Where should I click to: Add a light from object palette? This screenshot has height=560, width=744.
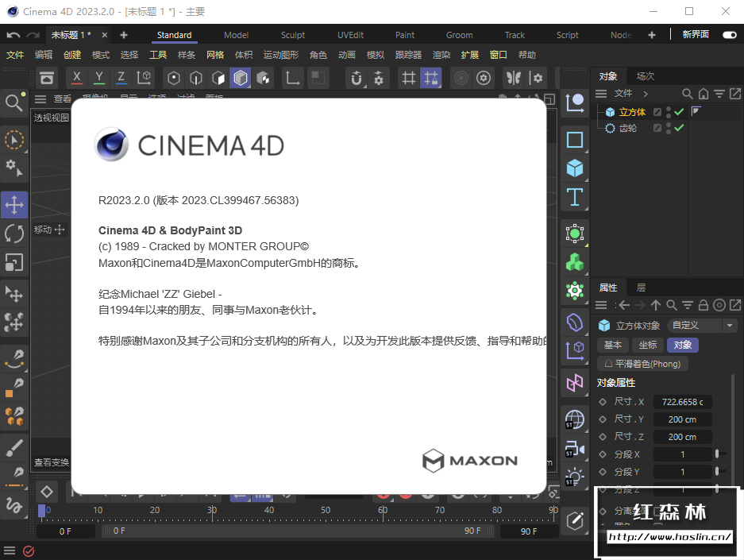tap(575, 477)
